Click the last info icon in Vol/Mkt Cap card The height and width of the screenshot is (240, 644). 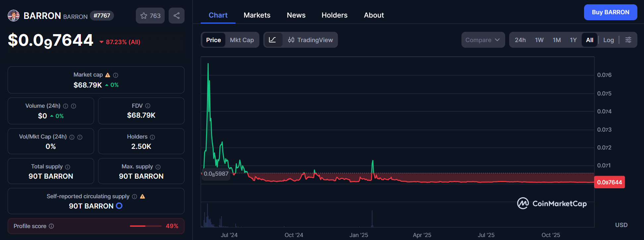80,137
